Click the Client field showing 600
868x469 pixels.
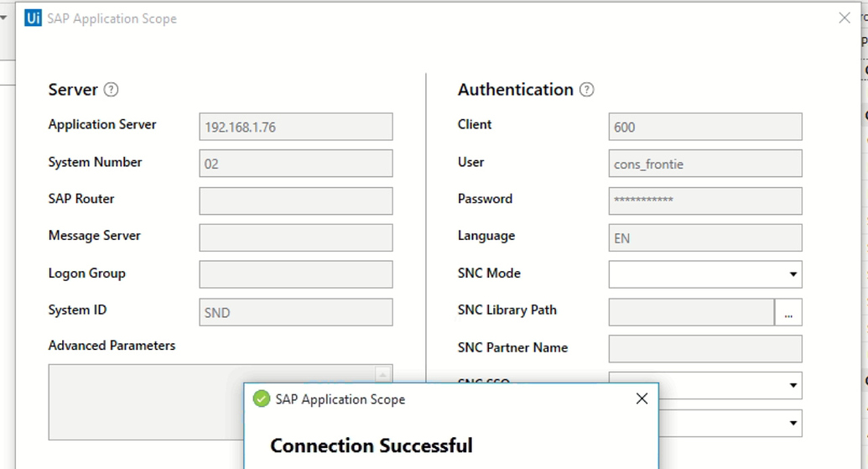tap(705, 127)
